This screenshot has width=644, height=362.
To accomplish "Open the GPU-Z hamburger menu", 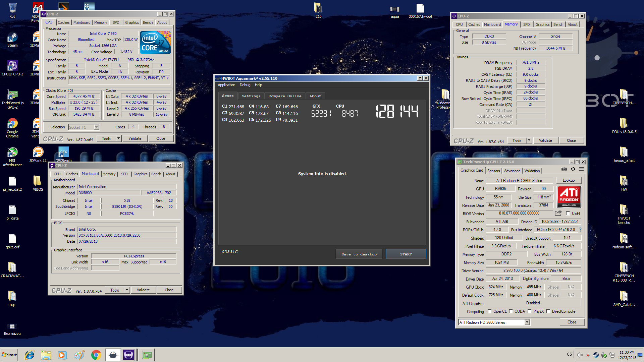I will click(582, 169).
